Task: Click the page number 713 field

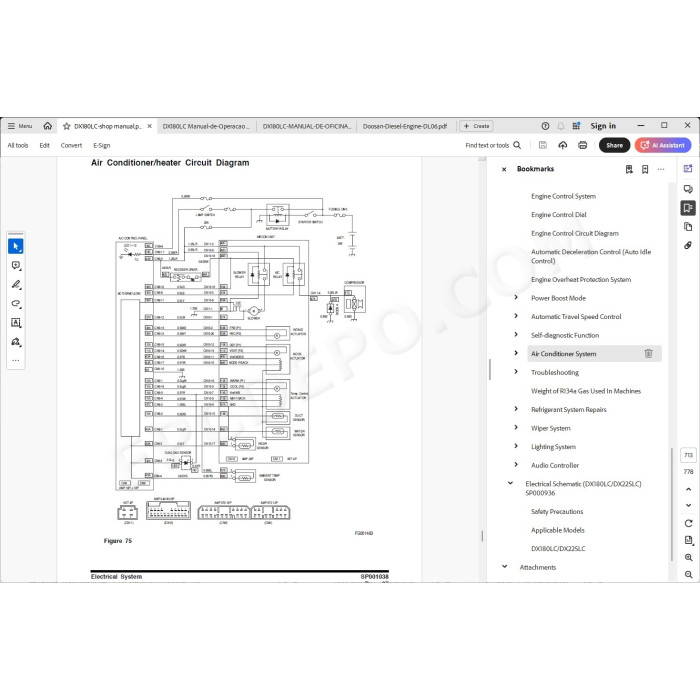Action: (x=688, y=455)
